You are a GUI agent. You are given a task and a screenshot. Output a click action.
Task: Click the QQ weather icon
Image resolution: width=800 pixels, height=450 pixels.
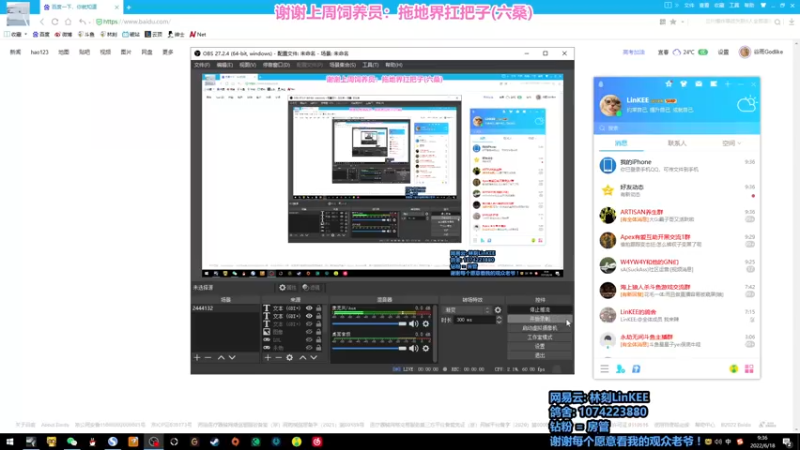(x=746, y=104)
